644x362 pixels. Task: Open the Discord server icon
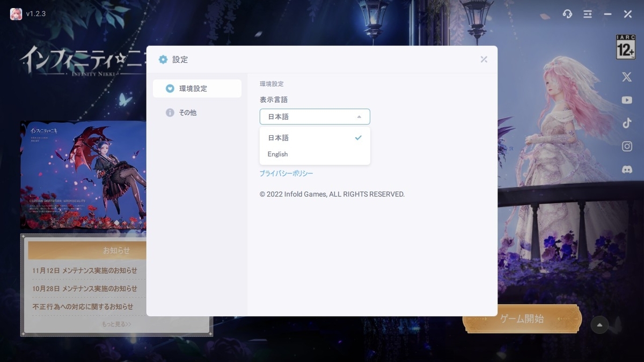(627, 169)
